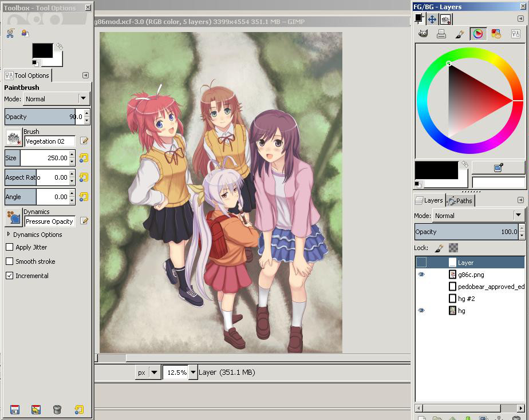Hide the g86c.png layer
529x420 pixels.
(421, 275)
